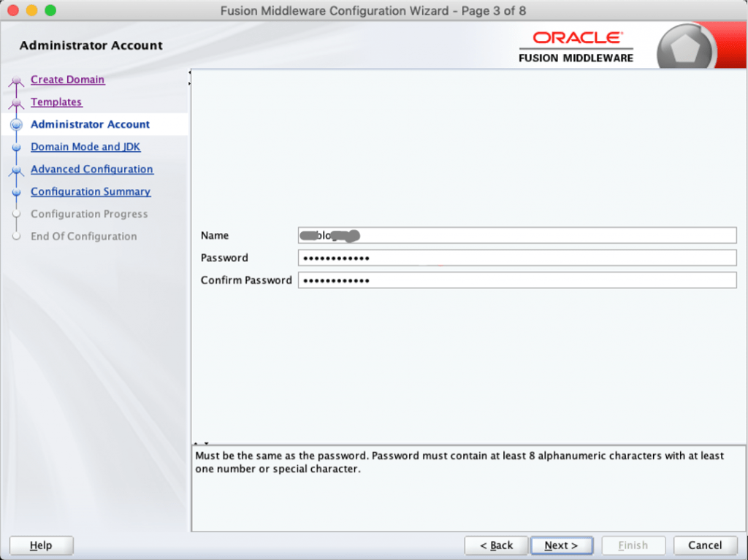
Task: Click the Help button
Action: tap(41, 545)
